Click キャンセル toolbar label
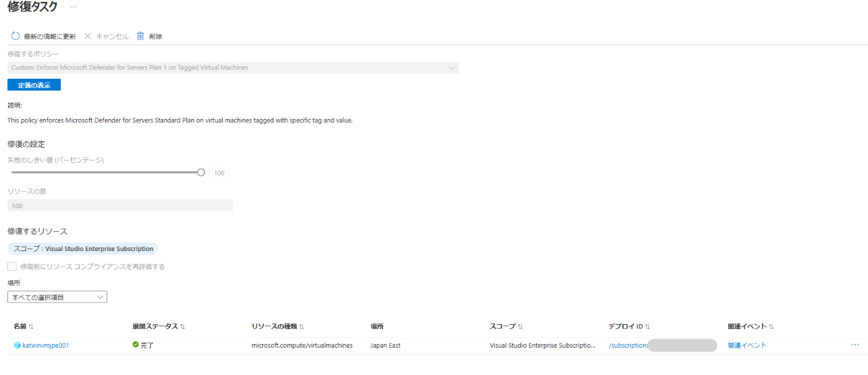868x375 pixels. point(112,37)
